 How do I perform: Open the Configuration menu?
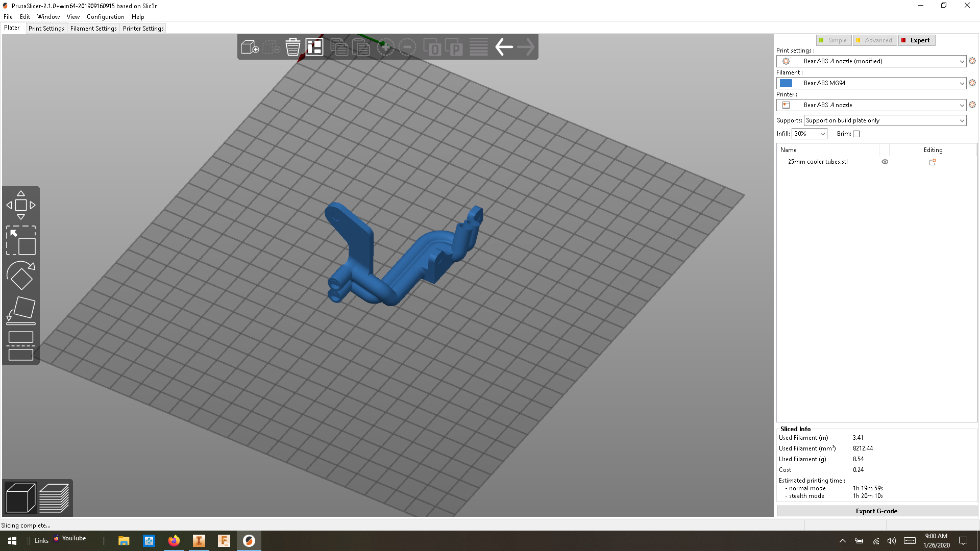(x=105, y=17)
